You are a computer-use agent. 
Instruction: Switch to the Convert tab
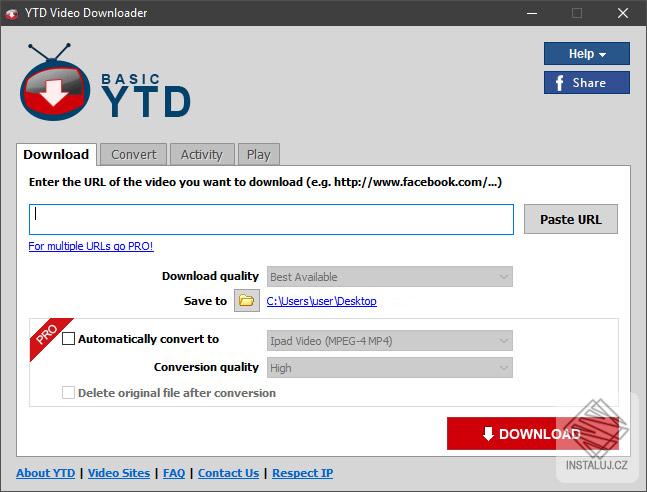pyautogui.click(x=134, y=154)
